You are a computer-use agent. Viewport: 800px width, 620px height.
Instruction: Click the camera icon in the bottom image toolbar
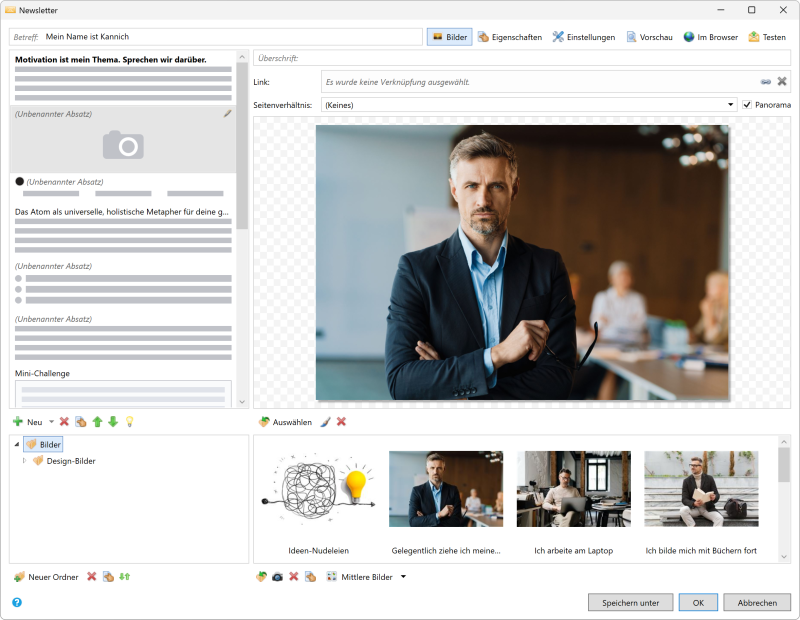tap(277, 577)
